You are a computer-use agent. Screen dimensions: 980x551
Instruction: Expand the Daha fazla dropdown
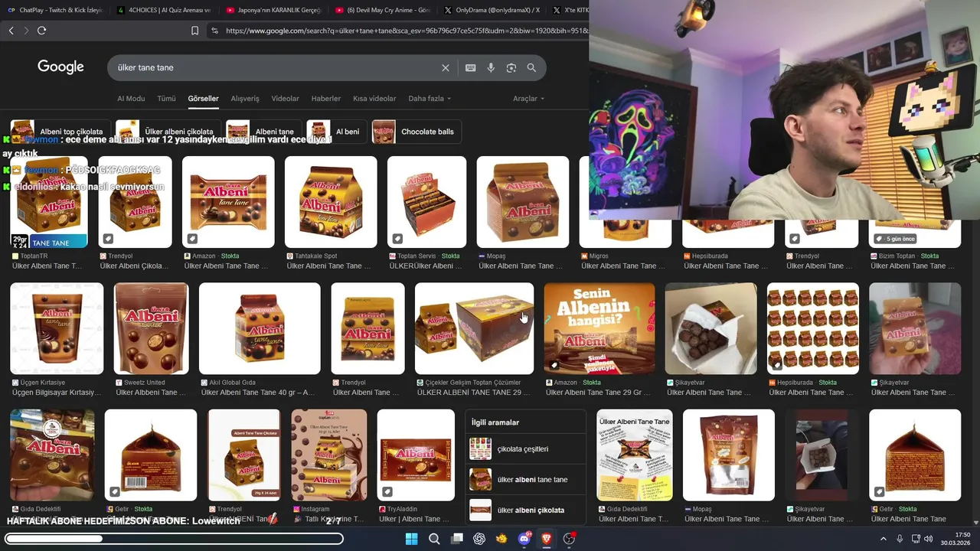pos(430,99)
